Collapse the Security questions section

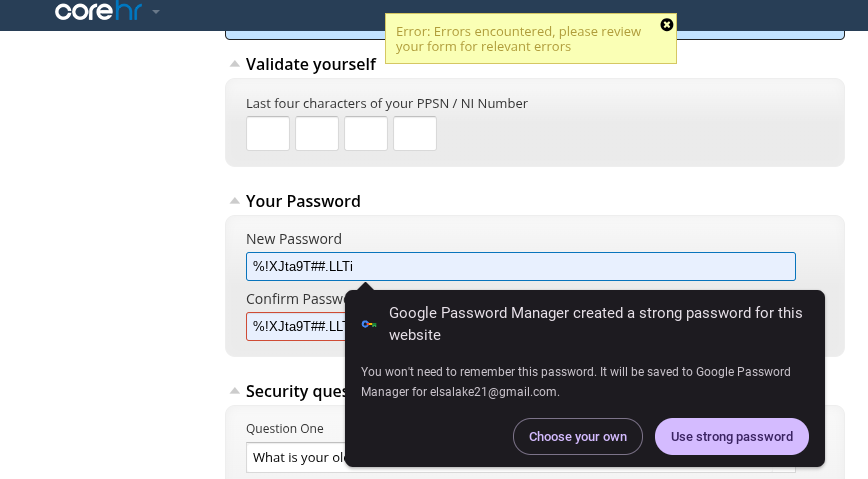(235, 391)
